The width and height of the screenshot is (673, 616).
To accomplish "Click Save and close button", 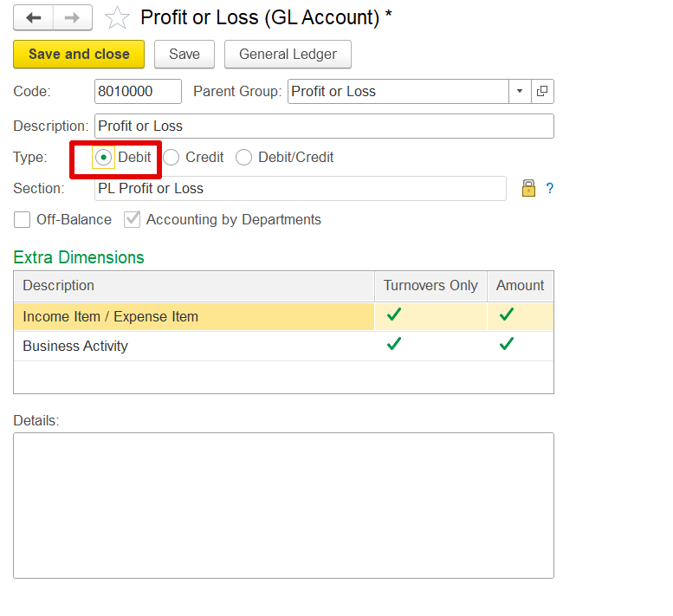I will 79,54.
